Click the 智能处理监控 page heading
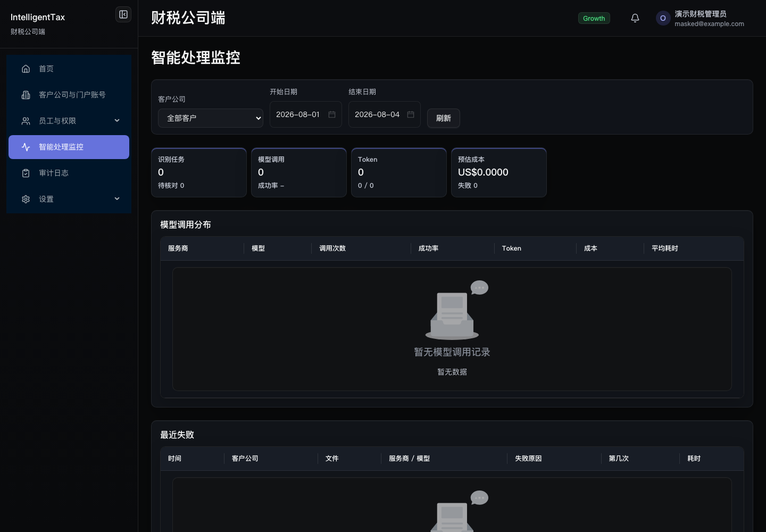Screen dimensions: 766x532 point(196,57)
